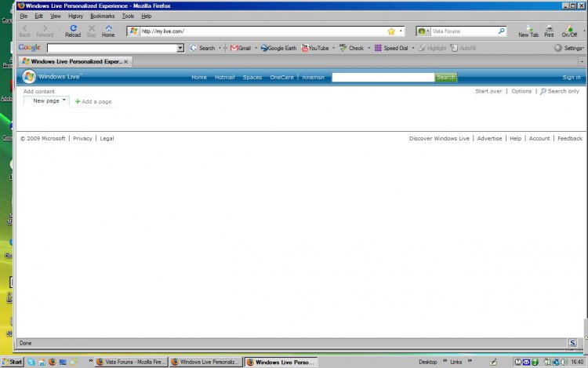Viewport: 588px width, 368px height.
Task: Open the Bookmarks menu
Action: 103,16
